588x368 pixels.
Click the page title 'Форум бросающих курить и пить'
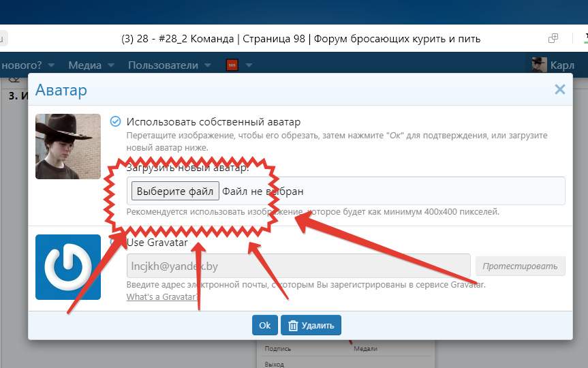(397, 39)
